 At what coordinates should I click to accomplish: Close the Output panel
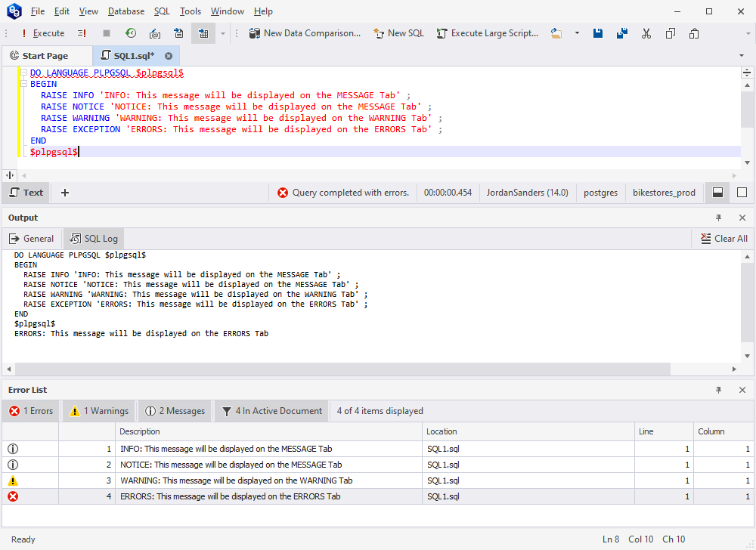pyautogui.click(x=742, y=218)
